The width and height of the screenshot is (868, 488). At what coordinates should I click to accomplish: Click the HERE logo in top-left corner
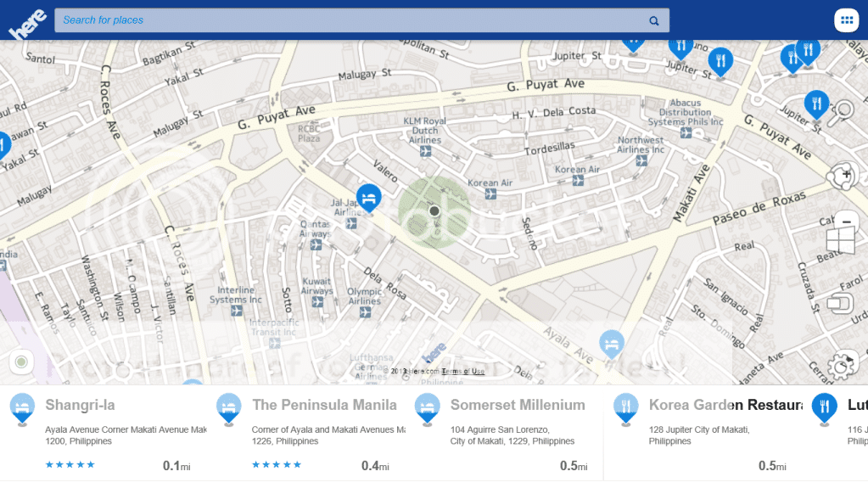click(x=26, y=24)
